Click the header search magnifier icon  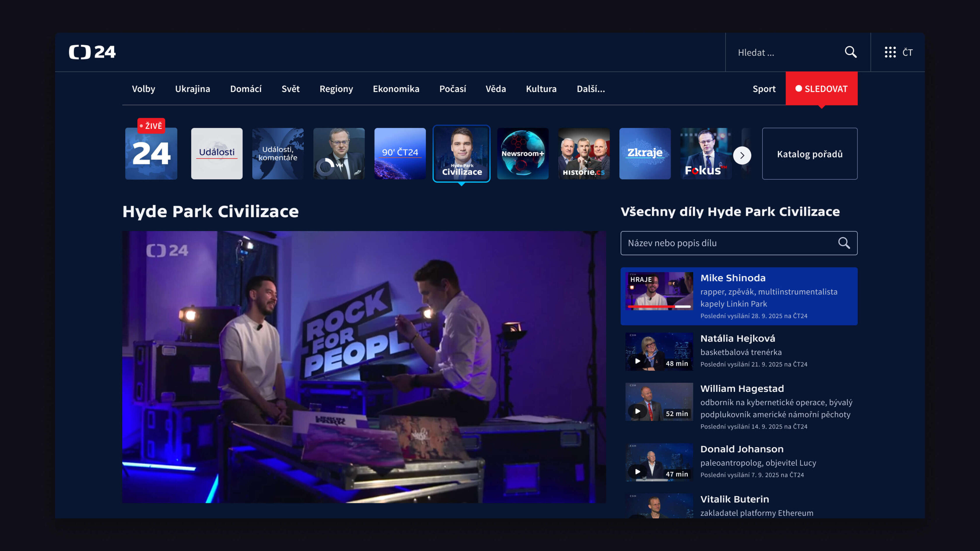coord(851,52)
